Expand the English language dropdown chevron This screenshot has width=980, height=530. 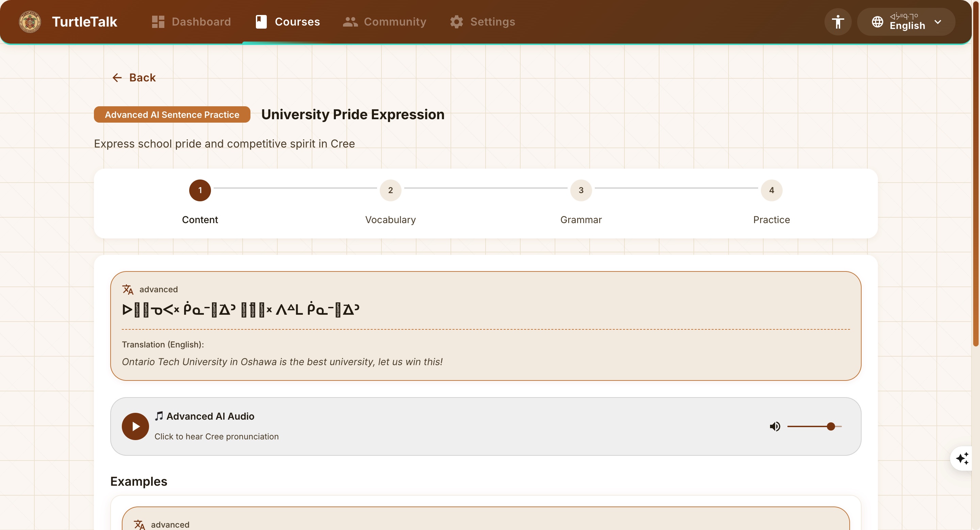(x=938, y=22)
